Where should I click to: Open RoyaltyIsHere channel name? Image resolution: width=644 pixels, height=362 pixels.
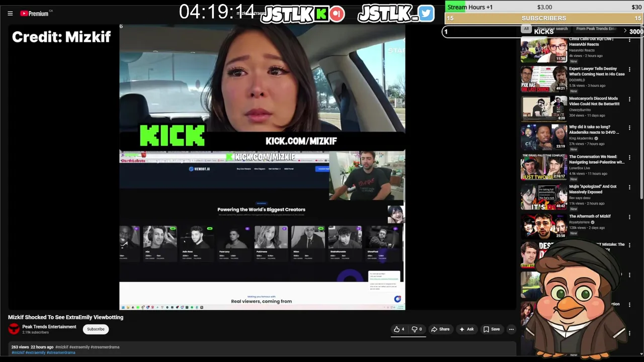click(x=580, y=222)
